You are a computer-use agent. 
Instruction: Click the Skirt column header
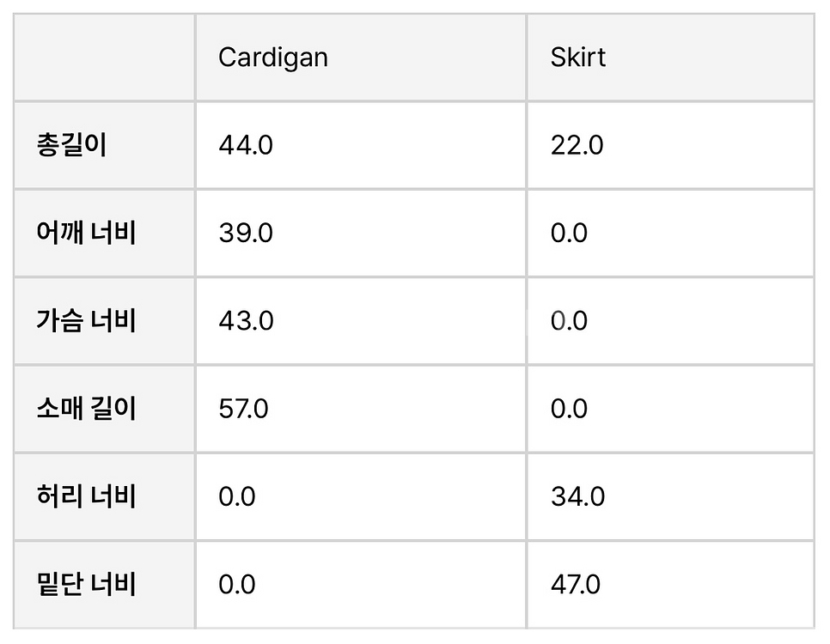click(x=577, y=58)
